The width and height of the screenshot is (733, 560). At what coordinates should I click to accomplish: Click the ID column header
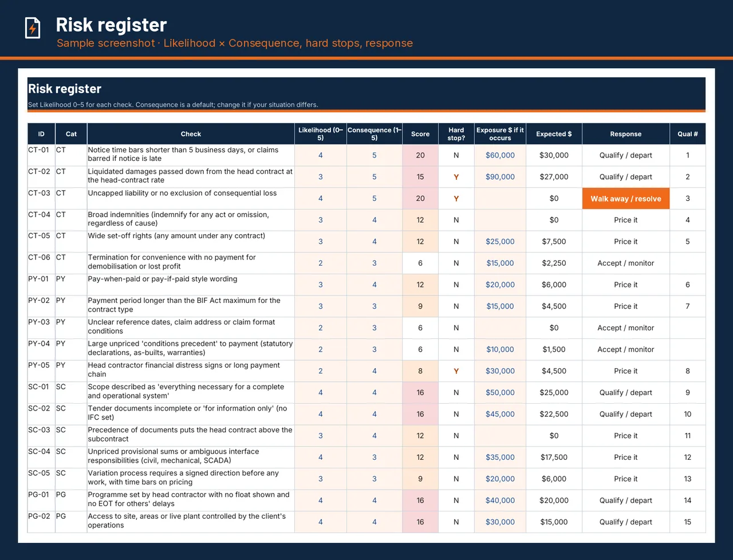click(x=41, y=134)
